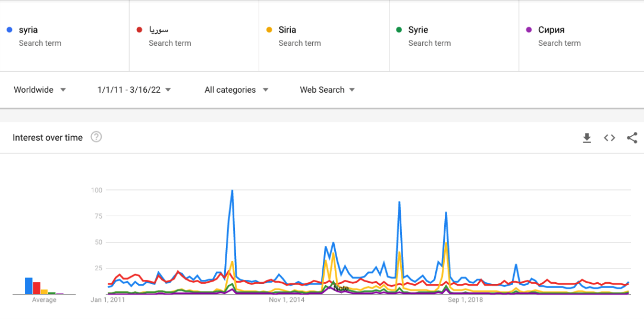Open the Web Search type dropdown
Image resolution: width=644 pixels, height=319 pixels.
click(327, 90)
